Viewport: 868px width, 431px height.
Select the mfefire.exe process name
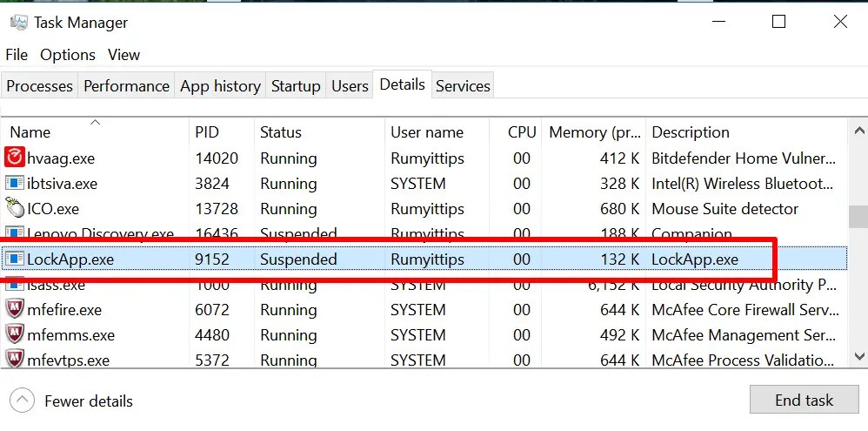tap(64, 309)
